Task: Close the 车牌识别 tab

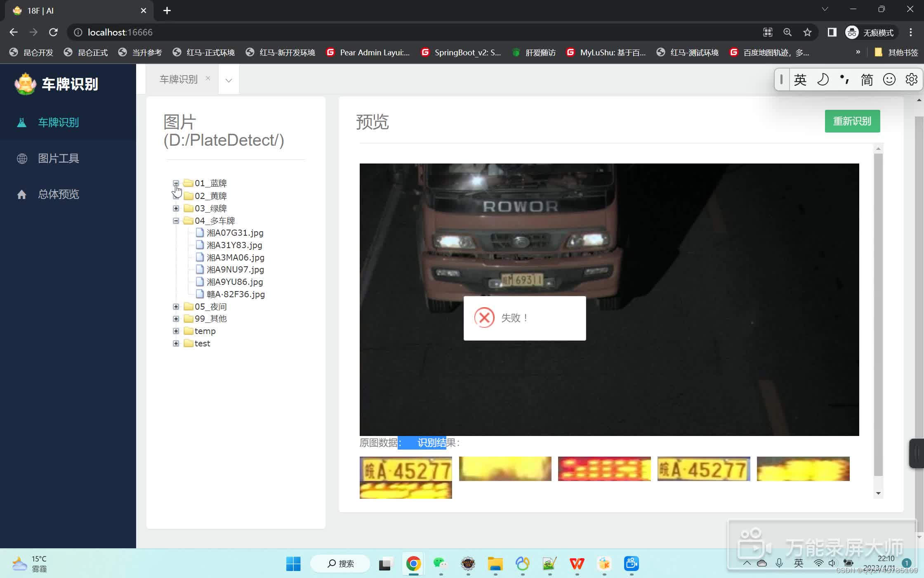Action: coord(208,78)
